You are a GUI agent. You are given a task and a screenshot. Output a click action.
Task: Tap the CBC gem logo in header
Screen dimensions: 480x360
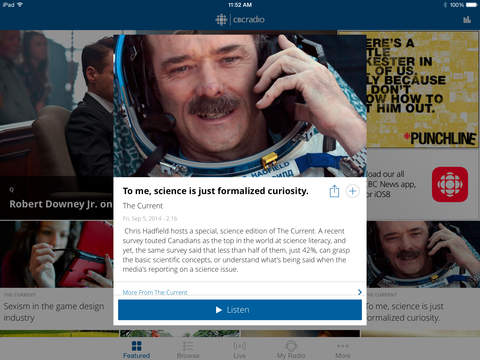click(221, 20)
